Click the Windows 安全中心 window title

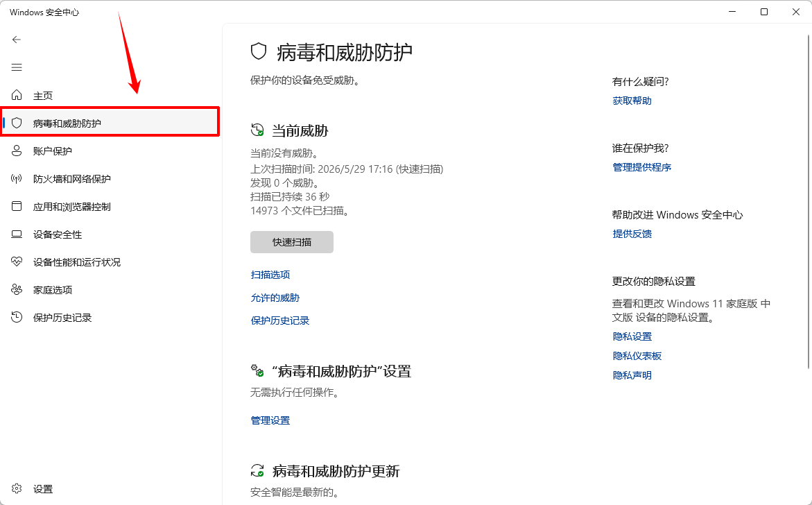click(44, 12)
